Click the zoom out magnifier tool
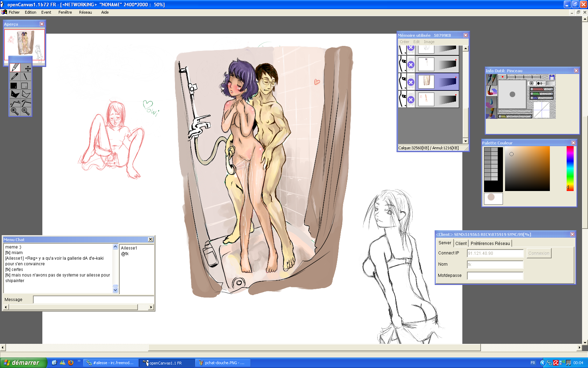This screenshot has width=588, height=368. point(26,111)
